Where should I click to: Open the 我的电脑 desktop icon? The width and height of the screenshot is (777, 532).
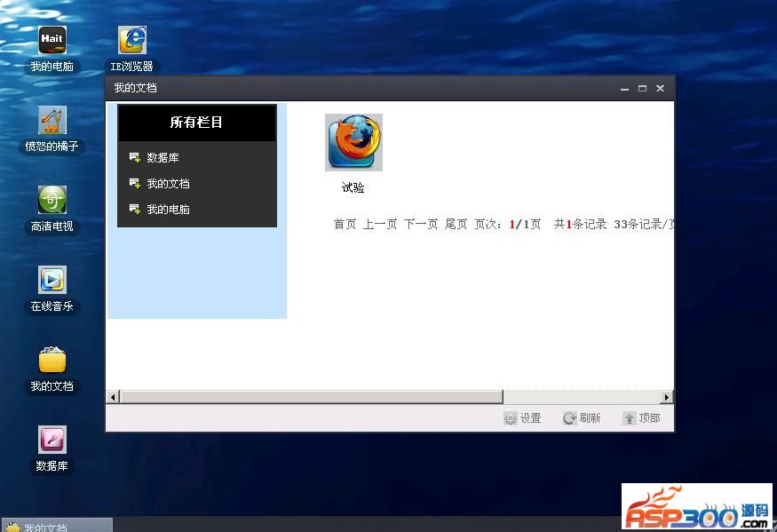point(52,41)
